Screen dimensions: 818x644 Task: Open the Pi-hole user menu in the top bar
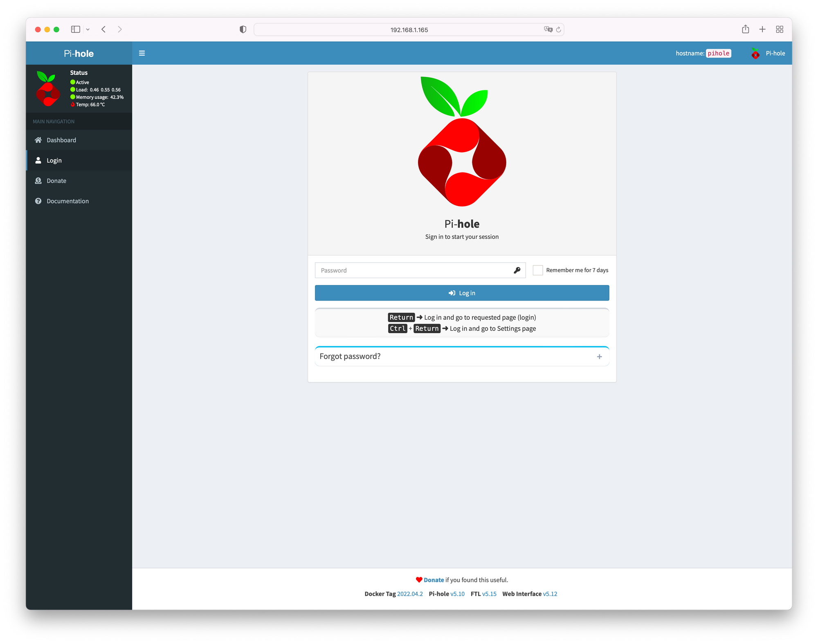point(768,53)
